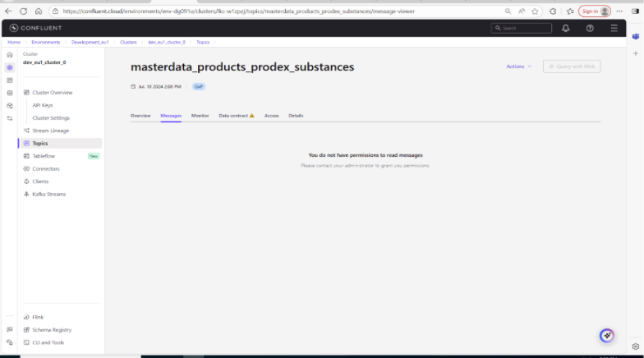
Task: Open the hamburger menu in header
Action: click(614, 28)
